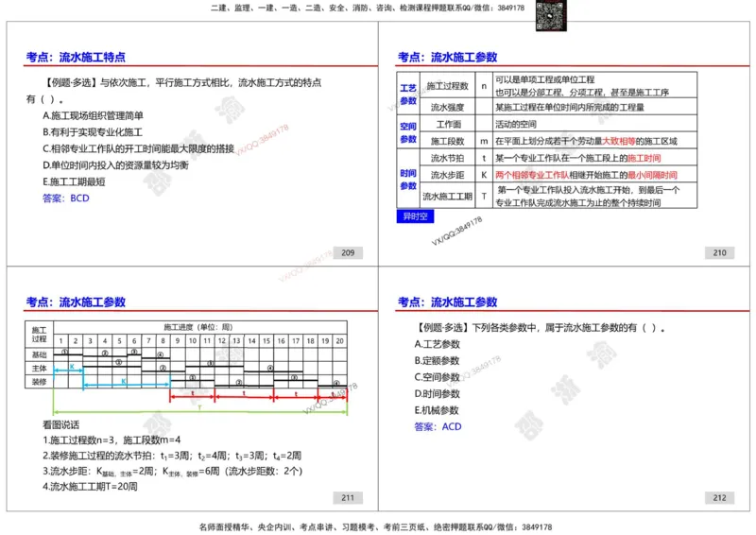Click the '流水节拍' table cell
Viewport: 756px width, 535px height.
click(447, 158)
